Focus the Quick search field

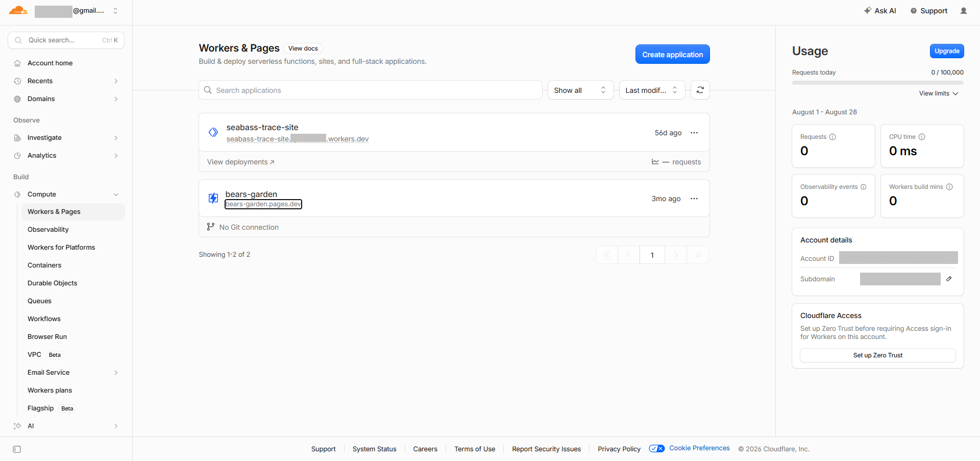[66, 40]
